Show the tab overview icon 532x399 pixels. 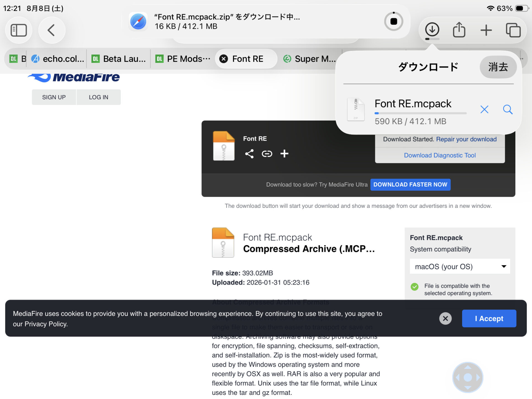coord(513,30)
